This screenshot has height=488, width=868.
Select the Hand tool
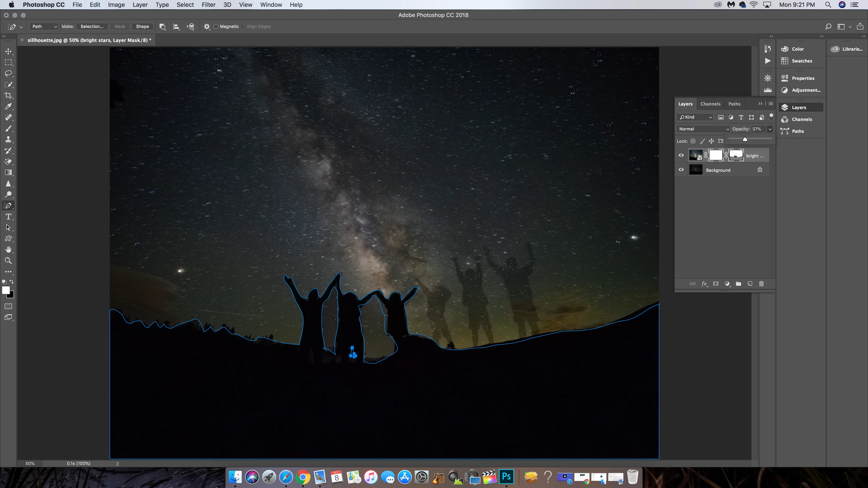(8, 250)
